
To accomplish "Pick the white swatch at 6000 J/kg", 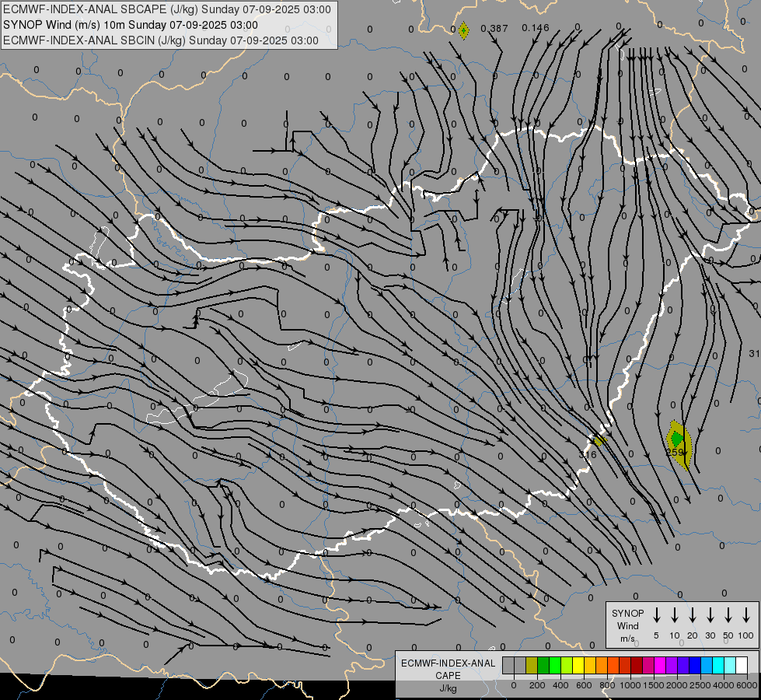I will tap(742, 665).
